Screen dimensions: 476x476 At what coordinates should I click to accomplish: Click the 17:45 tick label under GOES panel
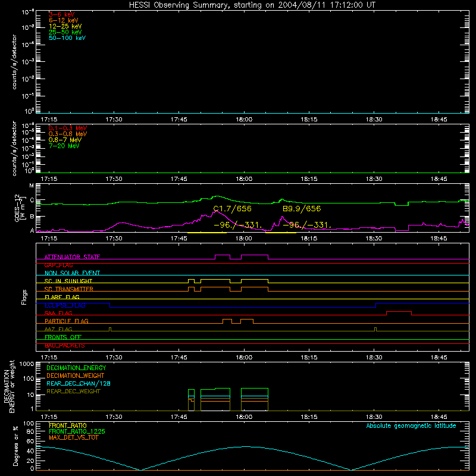click(x=179, y=239)
